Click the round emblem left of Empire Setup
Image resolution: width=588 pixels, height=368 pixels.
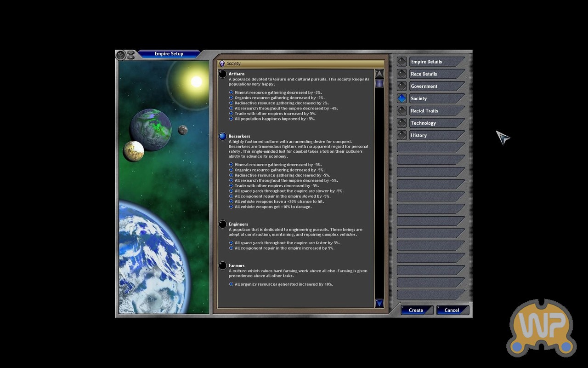coord(121,55)
